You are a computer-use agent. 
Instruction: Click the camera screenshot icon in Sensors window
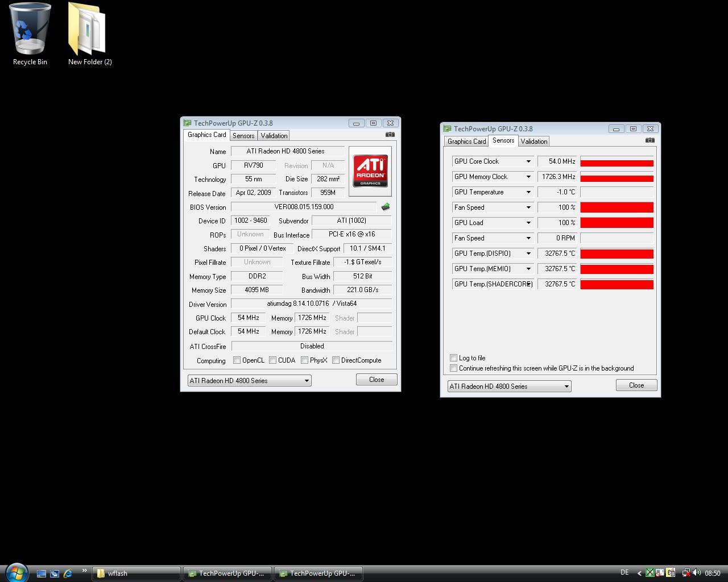[650, 140]
